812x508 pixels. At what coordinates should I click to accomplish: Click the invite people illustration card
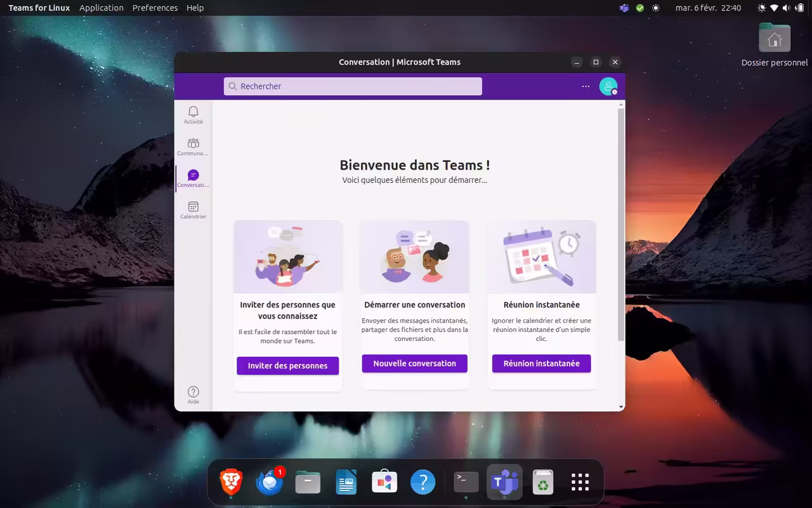click(287, 257)
